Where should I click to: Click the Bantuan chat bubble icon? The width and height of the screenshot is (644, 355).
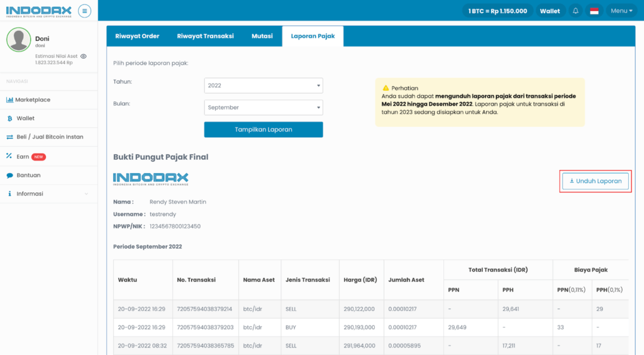(x=9, y=176)
